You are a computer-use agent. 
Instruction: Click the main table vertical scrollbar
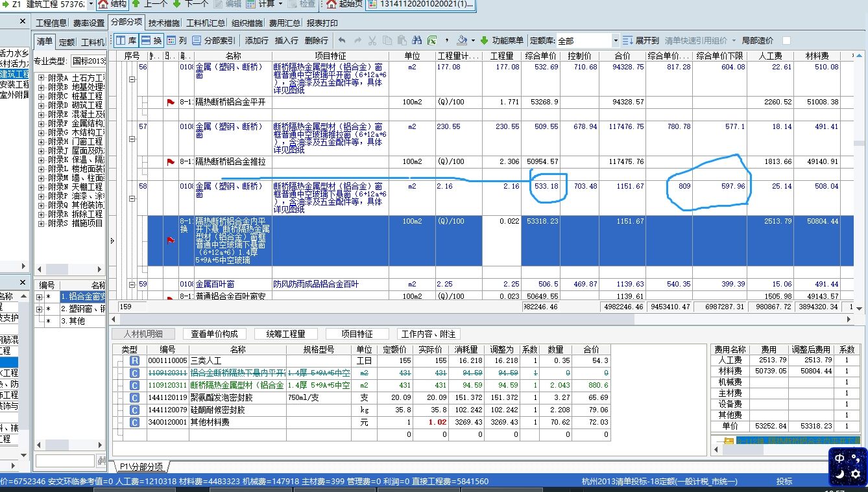(x=859, y=143)
